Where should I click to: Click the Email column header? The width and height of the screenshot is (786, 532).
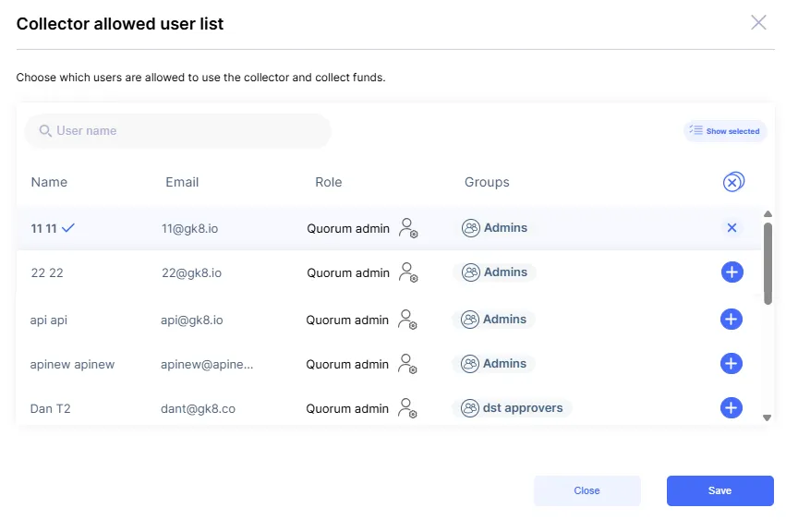click(182, 182)
